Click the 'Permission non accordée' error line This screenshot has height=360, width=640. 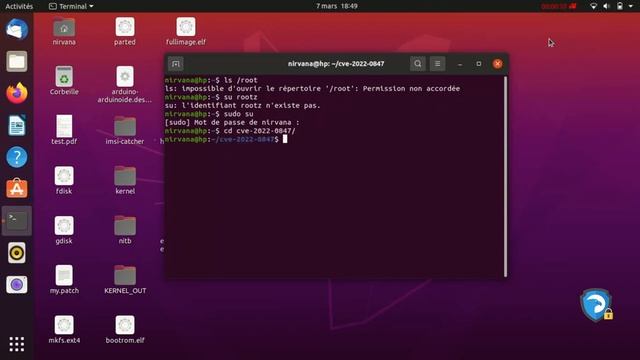312,89
